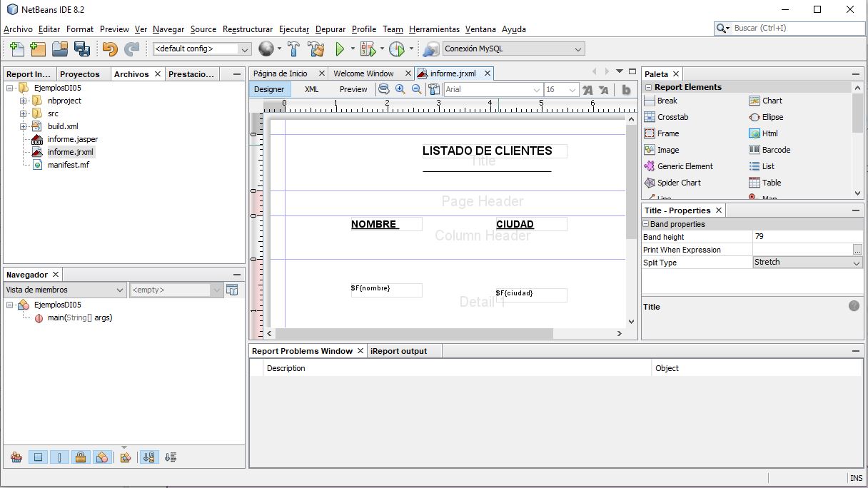Open the Archivo menu

click(18, 29)
